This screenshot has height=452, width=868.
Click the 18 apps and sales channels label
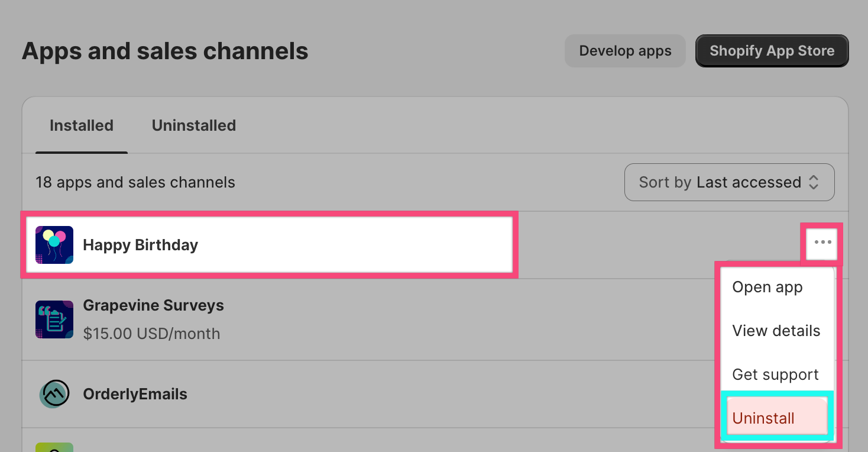pyautogui.click(x=135, y=182)
